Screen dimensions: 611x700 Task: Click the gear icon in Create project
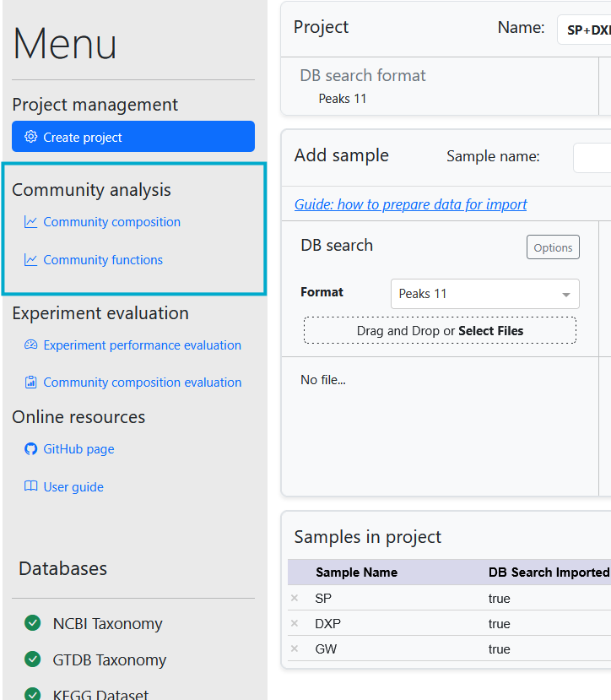31,137
